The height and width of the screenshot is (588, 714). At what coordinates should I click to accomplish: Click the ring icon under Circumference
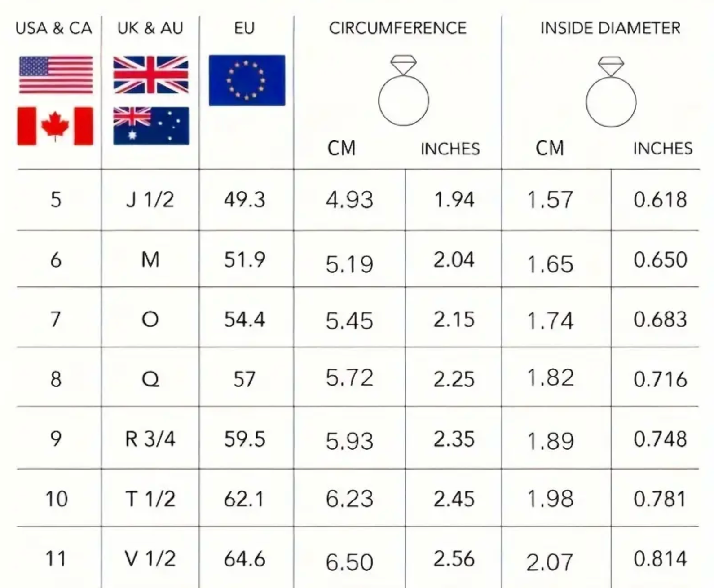coord(404,90)
